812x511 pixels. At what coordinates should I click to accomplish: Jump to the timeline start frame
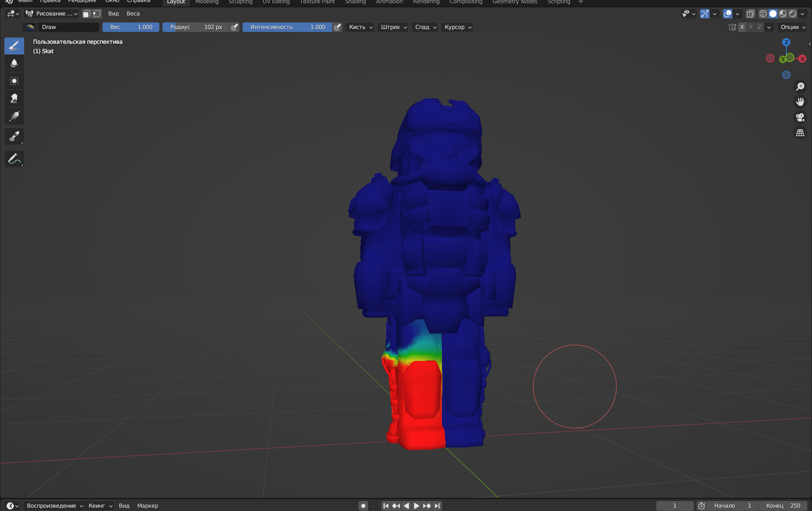coord(386,506)
